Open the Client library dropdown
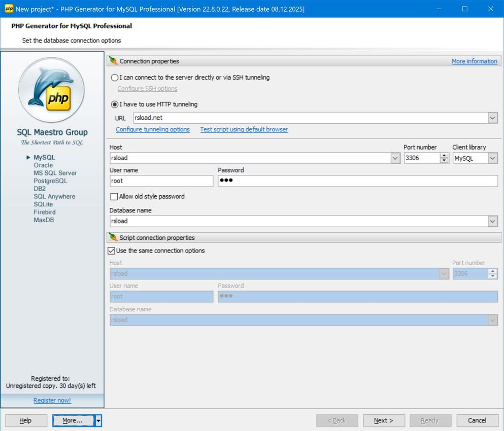504x431 pixels. point(493,158)
